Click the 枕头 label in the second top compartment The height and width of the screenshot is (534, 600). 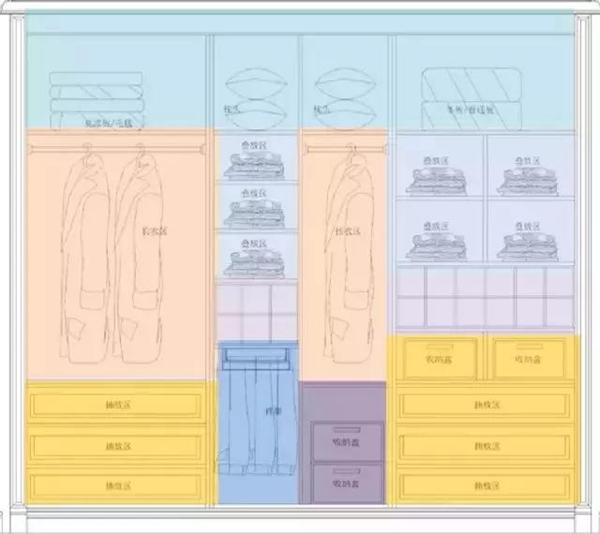[232, 109]
